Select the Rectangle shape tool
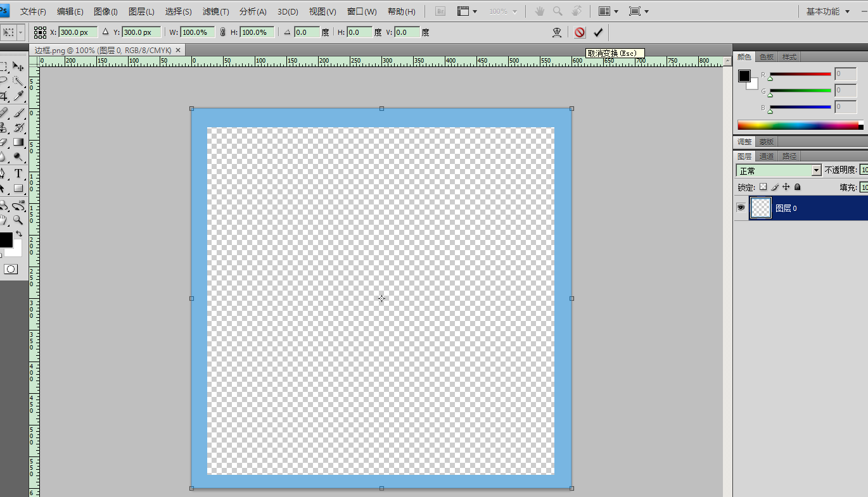This screenshot has height=497, width=868. [18, 189]
